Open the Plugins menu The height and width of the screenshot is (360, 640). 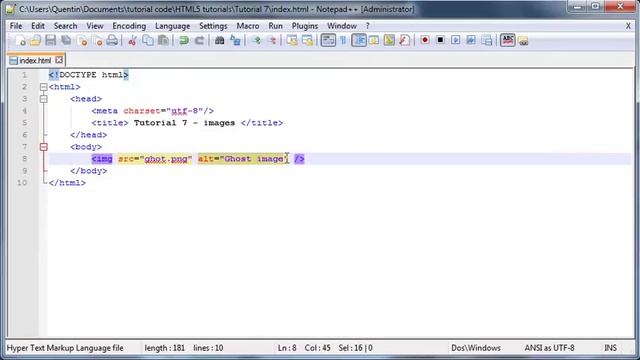point(304,26)
